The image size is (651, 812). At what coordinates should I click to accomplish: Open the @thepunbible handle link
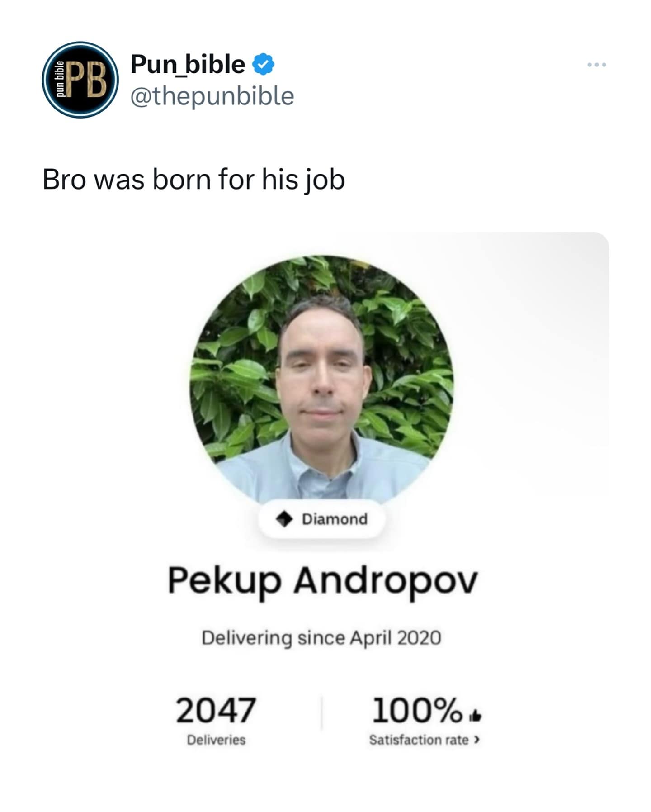(x=212, y=96)
